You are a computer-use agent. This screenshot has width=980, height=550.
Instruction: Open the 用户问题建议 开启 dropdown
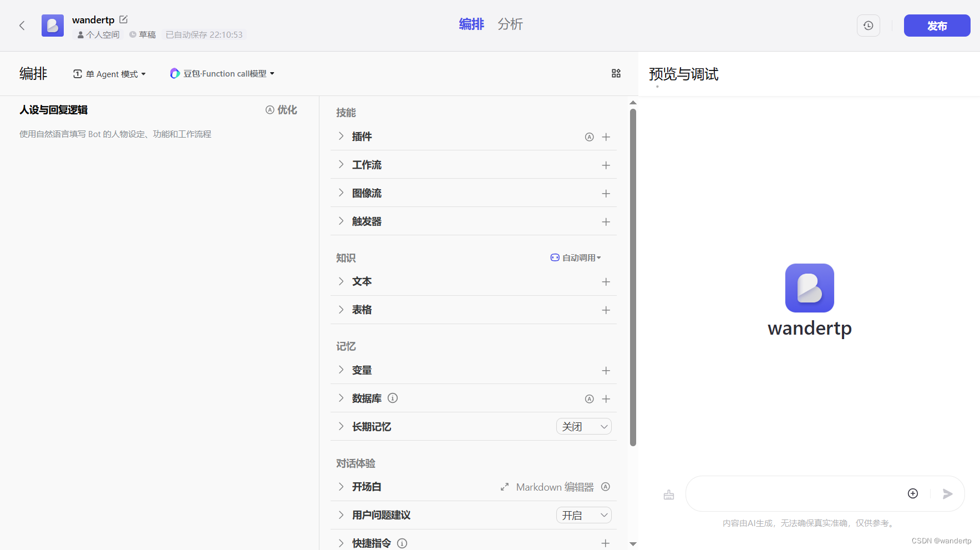[x=584, y=515]
